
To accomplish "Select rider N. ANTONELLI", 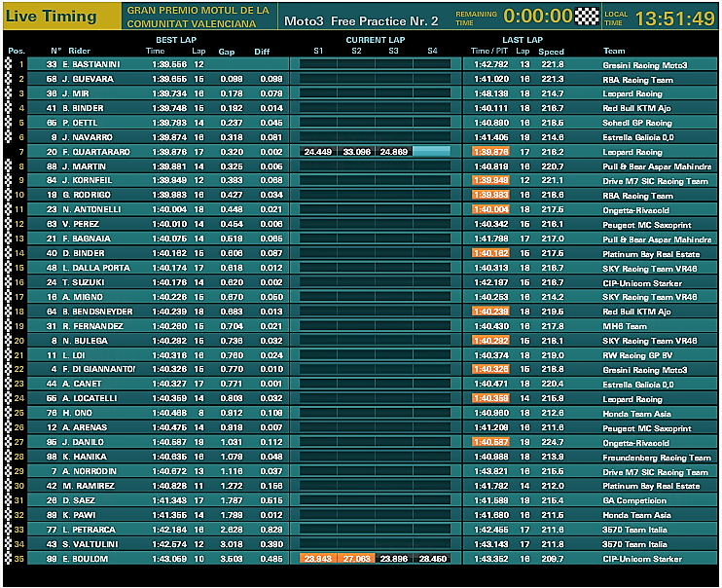I will click(x=91, y=209).
